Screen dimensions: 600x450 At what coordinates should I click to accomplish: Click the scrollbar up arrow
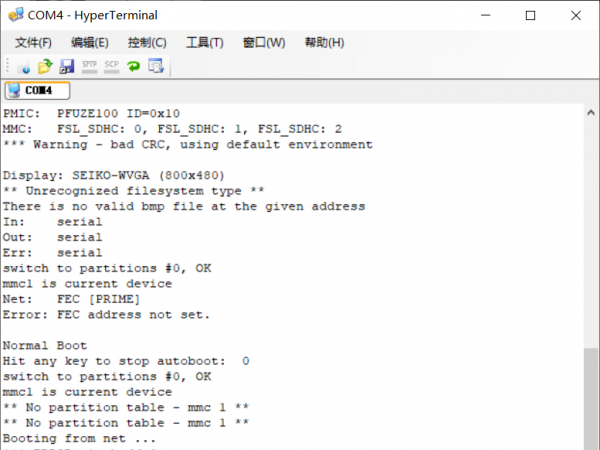click(591, 113)
